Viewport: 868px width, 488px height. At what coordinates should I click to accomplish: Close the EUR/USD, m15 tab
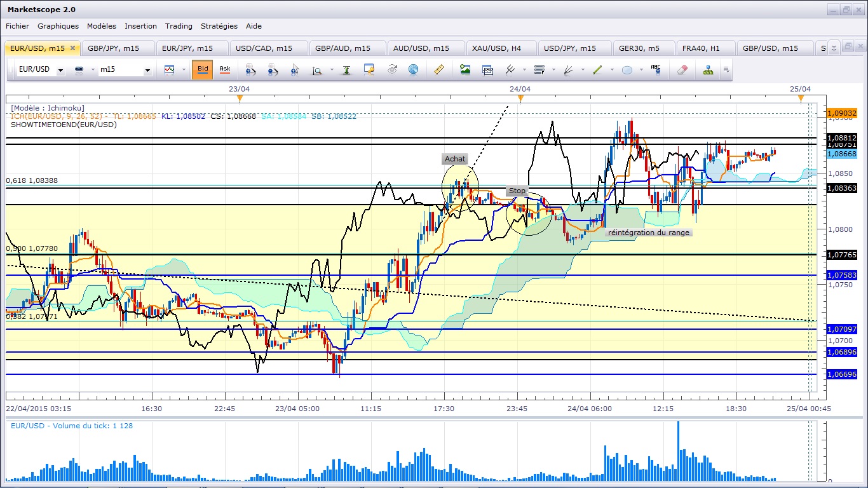click(x=73, y=48)
